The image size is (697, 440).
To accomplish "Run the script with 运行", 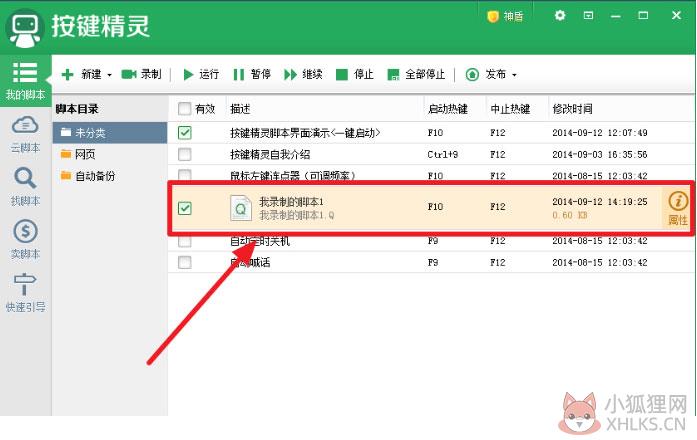I will coord(201,74).
